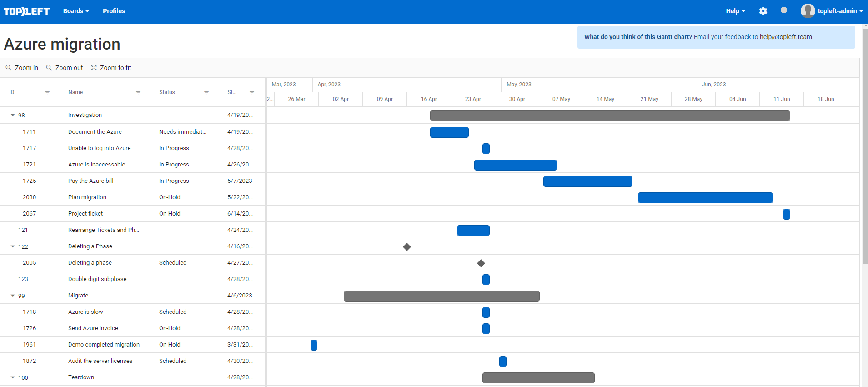This screenshot has width=868, height=387.
Task: Collapse phase 122 Deleting a Phase
Action: click(13, 246)
